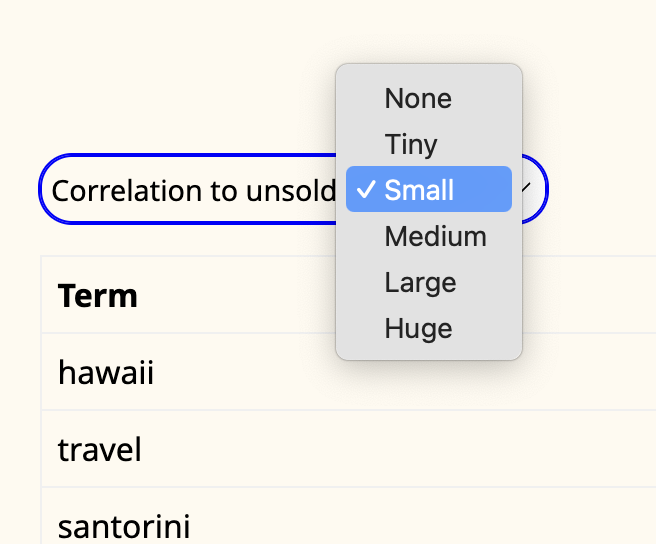Screen dimensions: 656x544
Task: Click the word santorini in the table
Action: click(124, 526)
